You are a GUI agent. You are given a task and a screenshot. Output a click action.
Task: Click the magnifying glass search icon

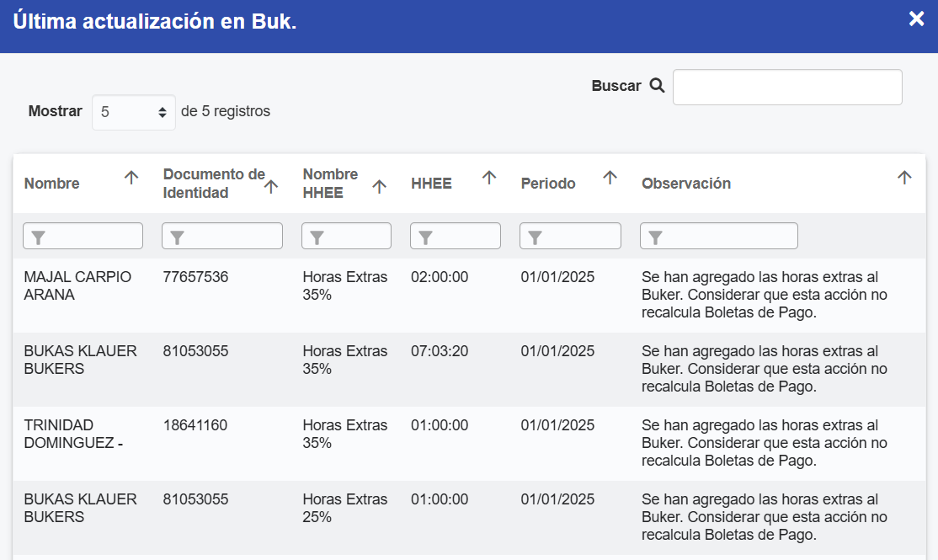657,86
